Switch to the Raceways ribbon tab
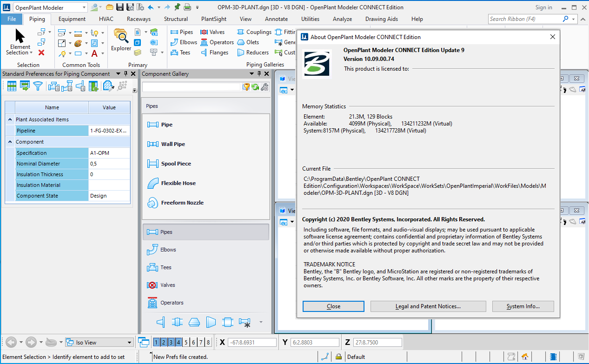Viewport: 589px width, 364px height. coord(139,19)
